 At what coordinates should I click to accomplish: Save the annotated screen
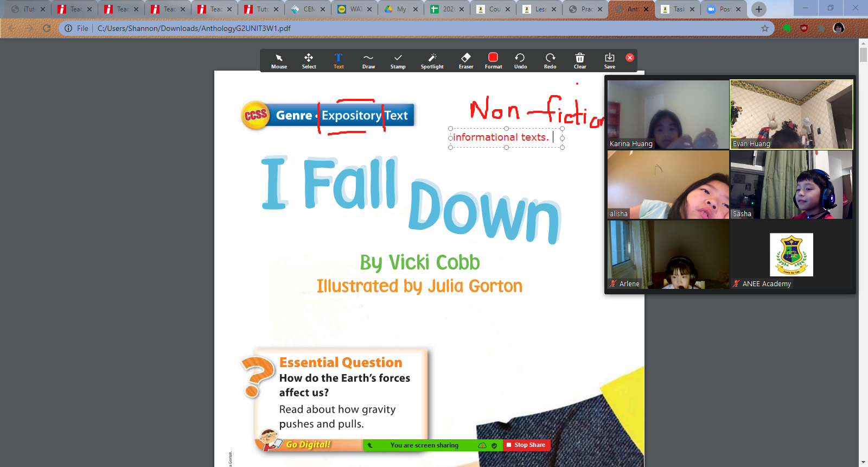[x=610, y=61]
